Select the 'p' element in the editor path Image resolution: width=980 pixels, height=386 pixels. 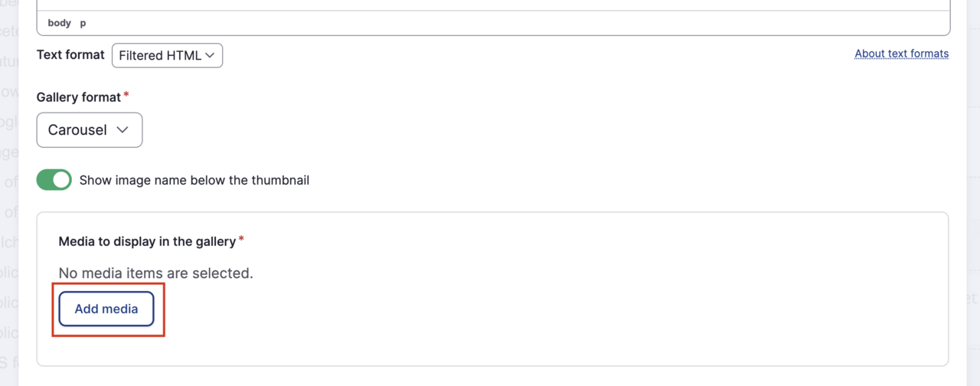pyautogui.click(x=83, y=23)
